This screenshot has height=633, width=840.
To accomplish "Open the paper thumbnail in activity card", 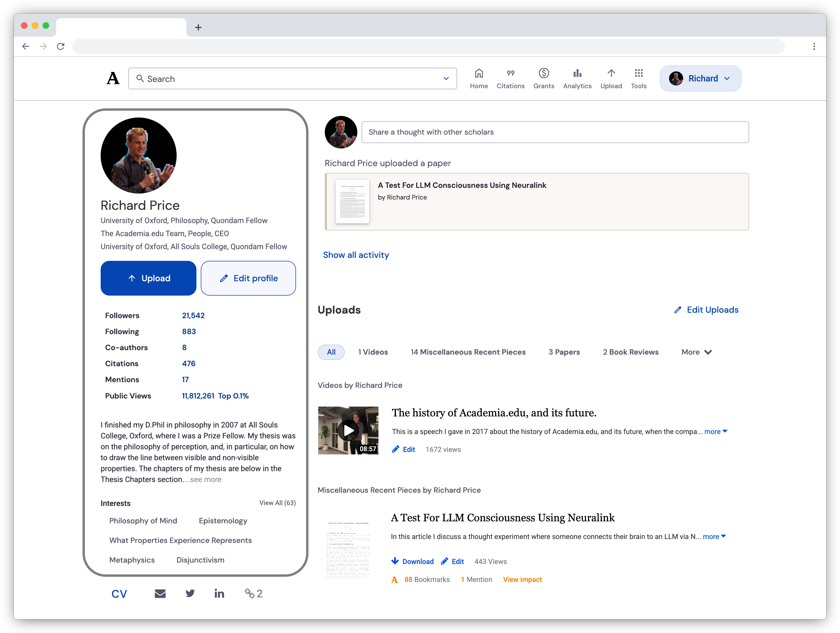I will point(352,201).
